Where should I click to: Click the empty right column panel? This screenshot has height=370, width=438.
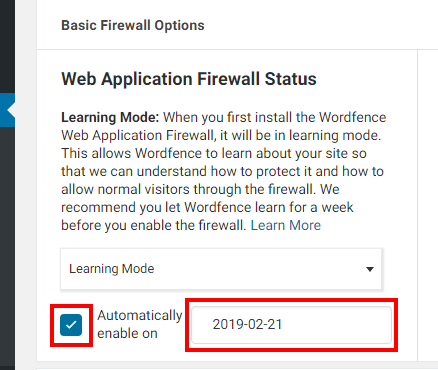tap(428, 205)
